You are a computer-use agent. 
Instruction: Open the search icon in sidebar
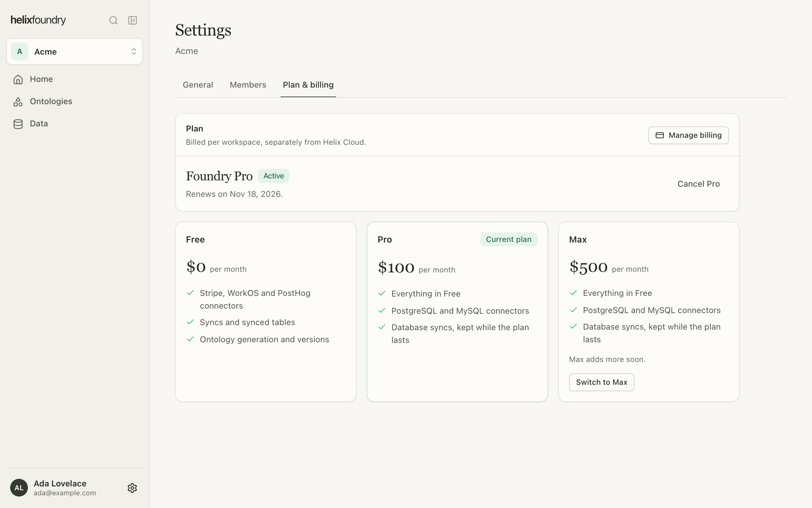114,21
